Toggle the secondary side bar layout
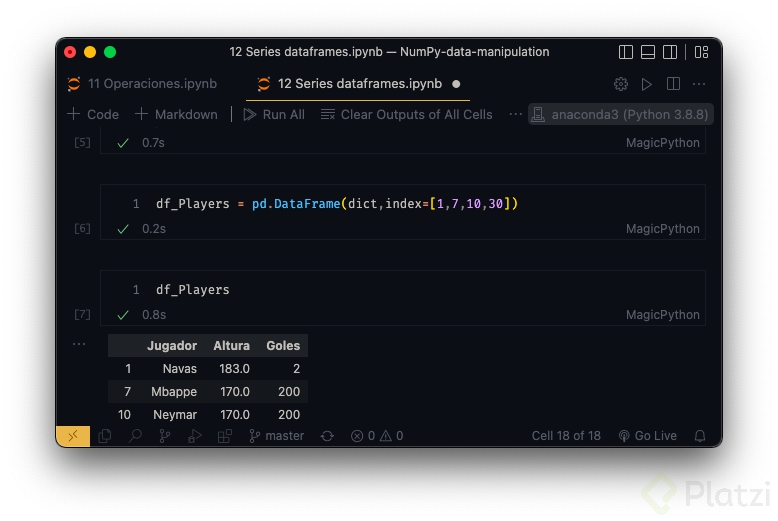Viewport: 778px width, 521px height. [x=670, y=52]
